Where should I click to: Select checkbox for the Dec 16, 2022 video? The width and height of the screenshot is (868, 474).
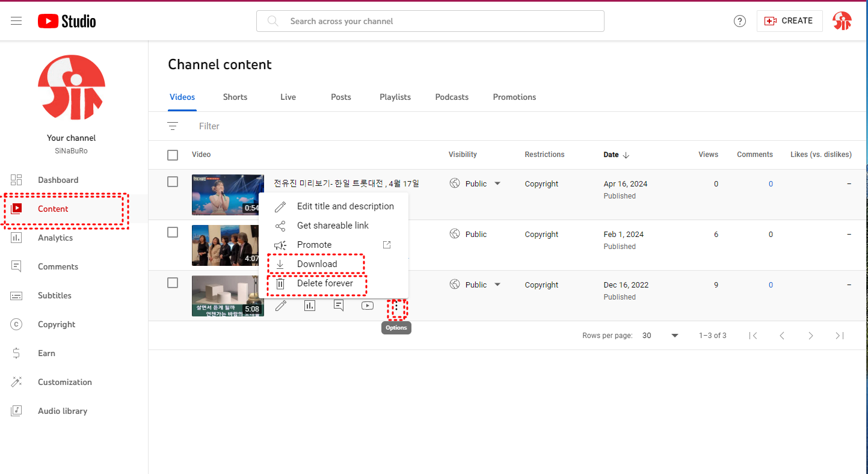[x=173, y=283]
